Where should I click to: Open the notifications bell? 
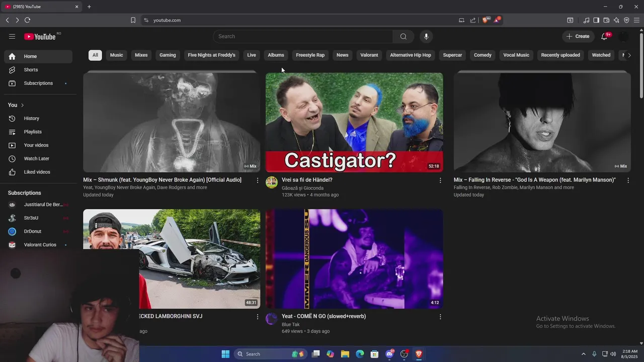point(604,36)
